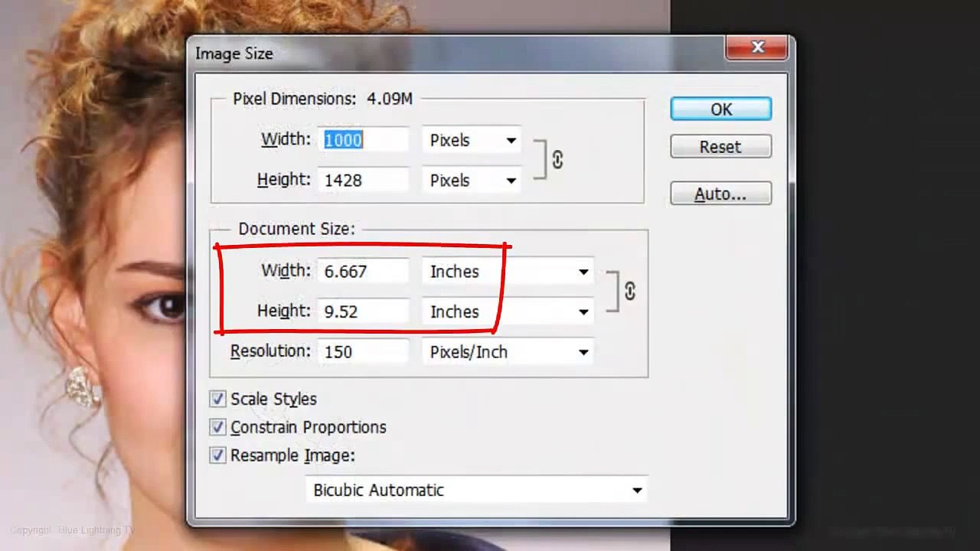Viewport: 980px width, 551px height.
Task: Uncheck Constrain Proportions
Action: (217, 427)
